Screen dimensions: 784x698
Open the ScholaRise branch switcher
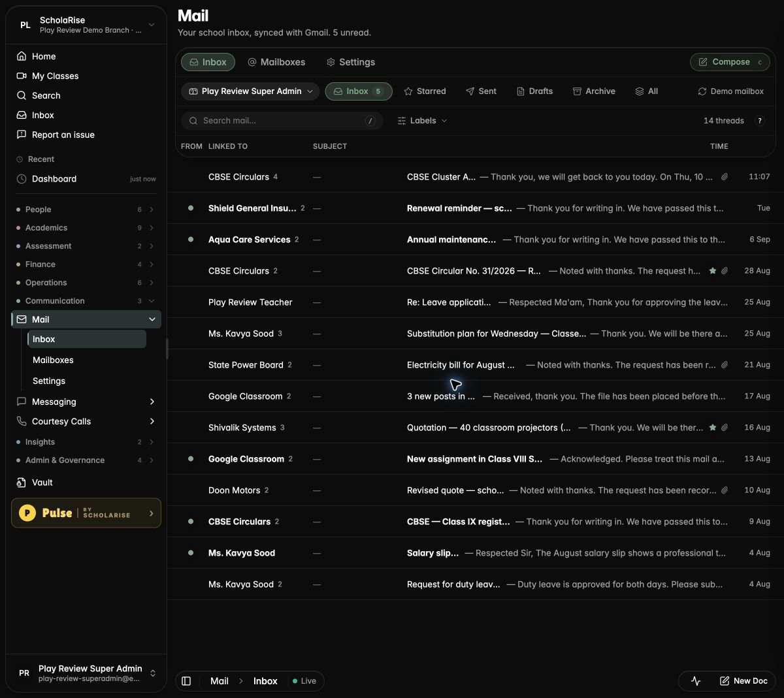pos(86,25)
